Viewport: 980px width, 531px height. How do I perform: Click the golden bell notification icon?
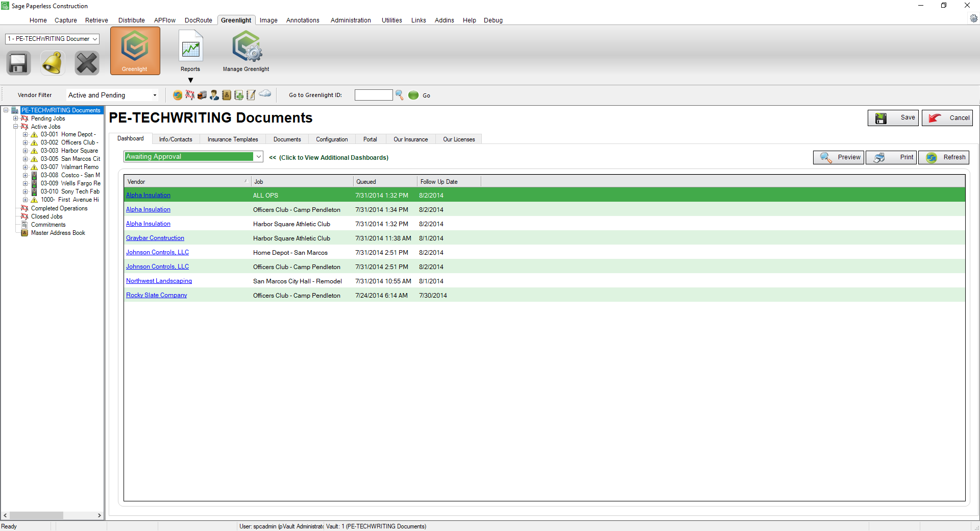(x=53, y=63)
